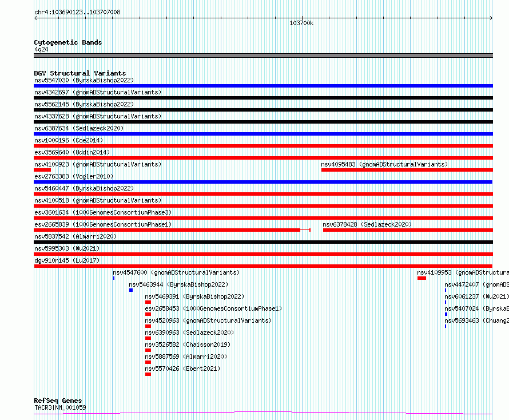This screenshot has height=420, width=509.
Task: Click the red bar under nsv4095483
Action: tap(407, 170)
